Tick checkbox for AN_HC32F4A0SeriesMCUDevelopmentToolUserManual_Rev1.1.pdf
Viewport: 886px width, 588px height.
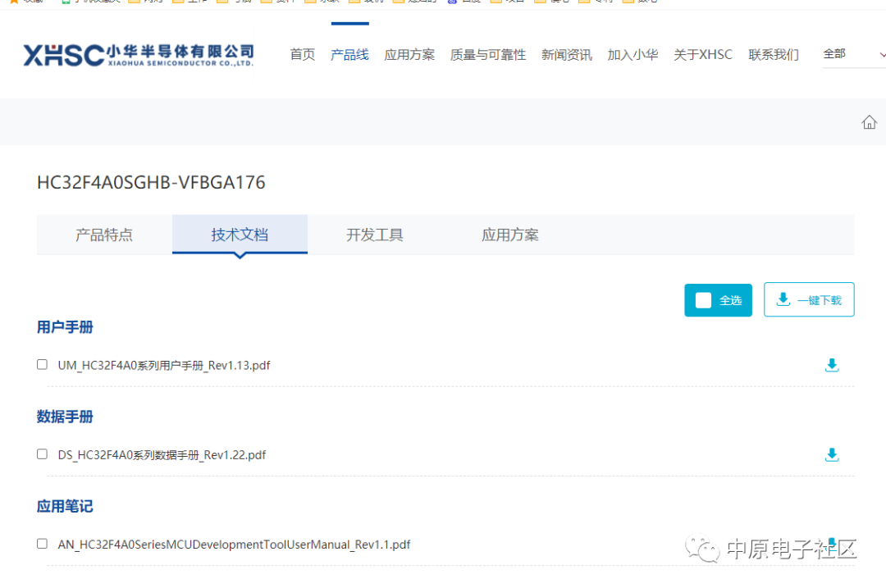[43, 544]
